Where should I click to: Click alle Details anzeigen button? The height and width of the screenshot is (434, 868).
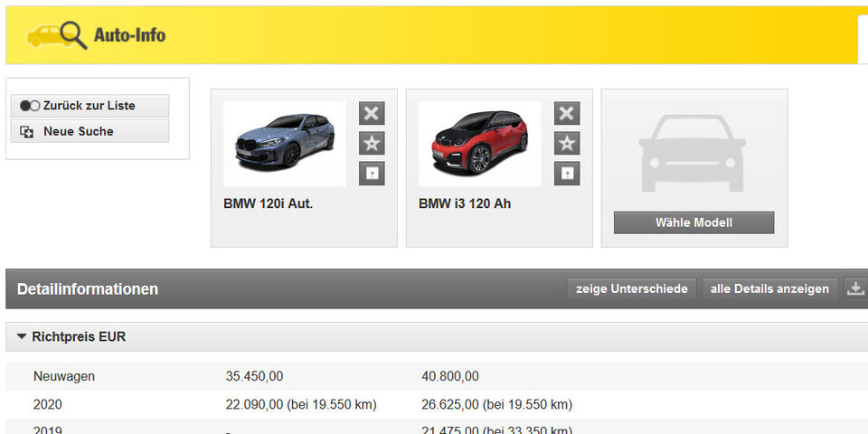769,289
